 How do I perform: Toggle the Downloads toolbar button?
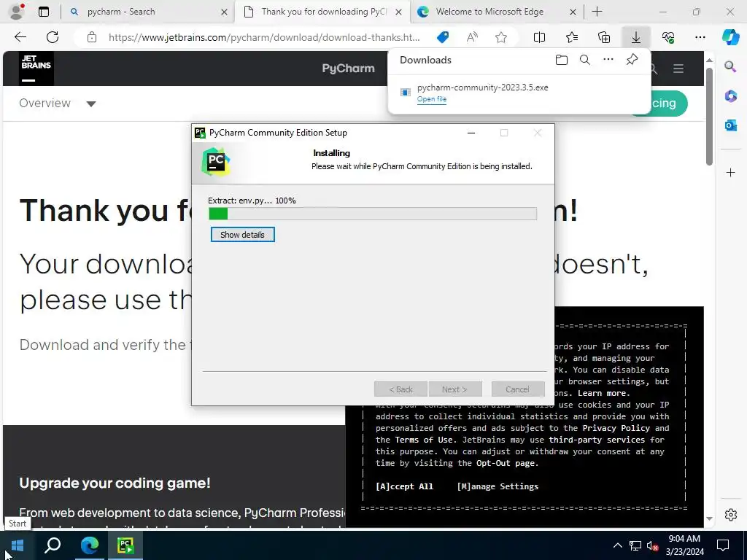tap(636, 37)
